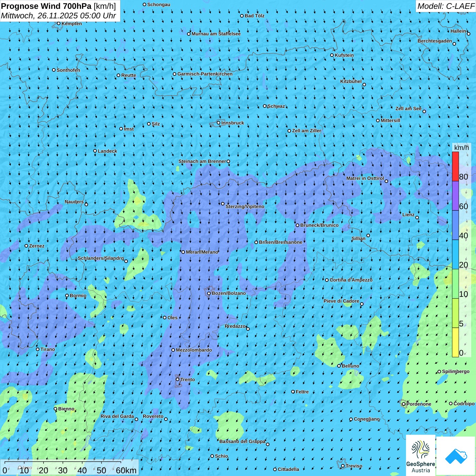Click the Belluno city marker
The height and width of the screenshot is (476, 476).
(x=339, y=366)
